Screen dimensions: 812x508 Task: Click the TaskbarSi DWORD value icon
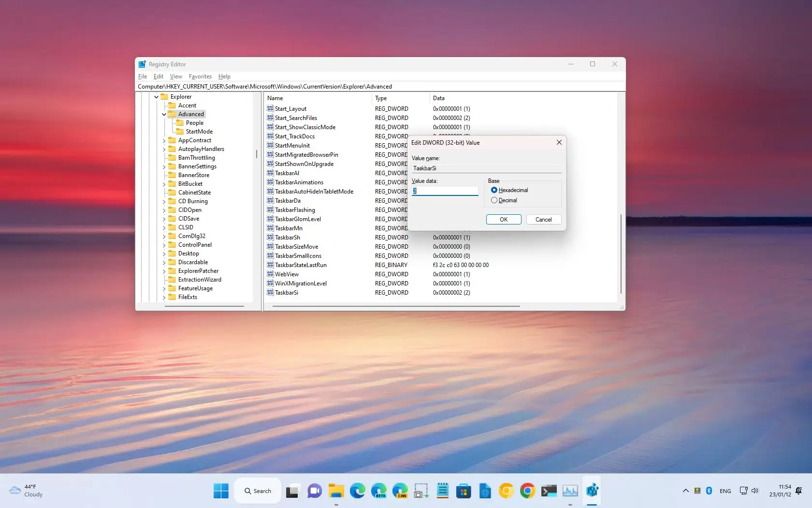click(x=270, y=293)
